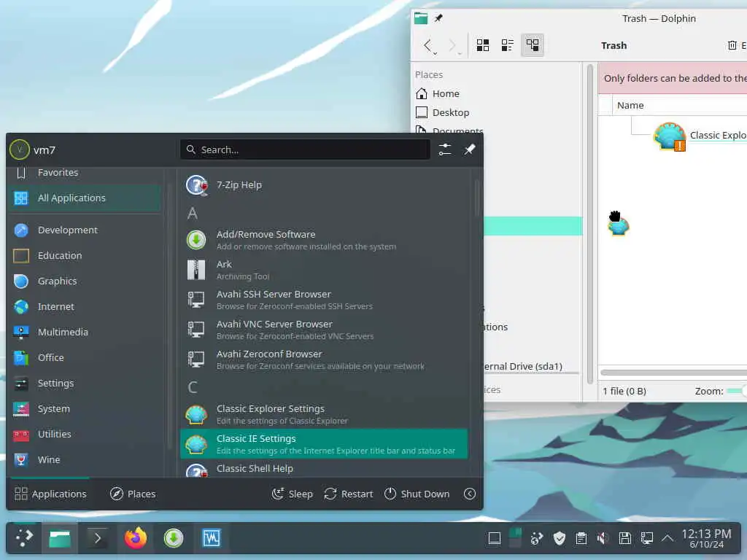
Task: Open the clipboard tray icon
Action: [581, 539]
